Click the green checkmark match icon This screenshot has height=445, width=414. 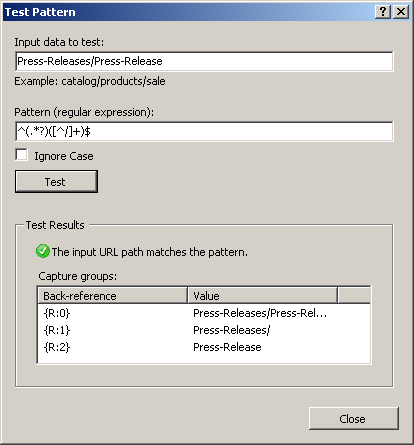click(x=43, y=251)
